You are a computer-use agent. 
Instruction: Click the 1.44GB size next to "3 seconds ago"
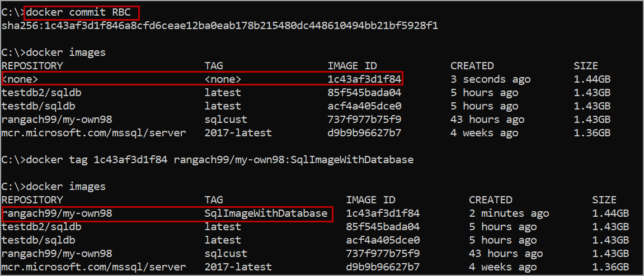592,79
